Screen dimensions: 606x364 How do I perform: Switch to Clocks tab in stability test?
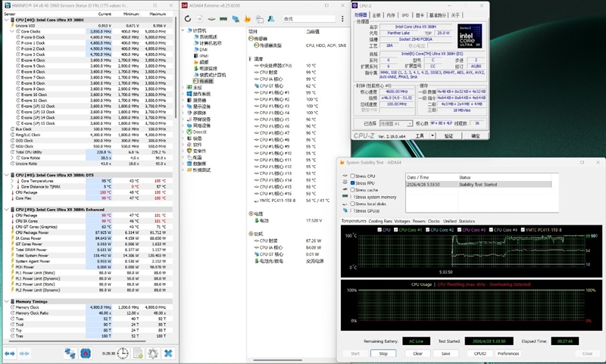pyautogui.click(x=433, y=221)
